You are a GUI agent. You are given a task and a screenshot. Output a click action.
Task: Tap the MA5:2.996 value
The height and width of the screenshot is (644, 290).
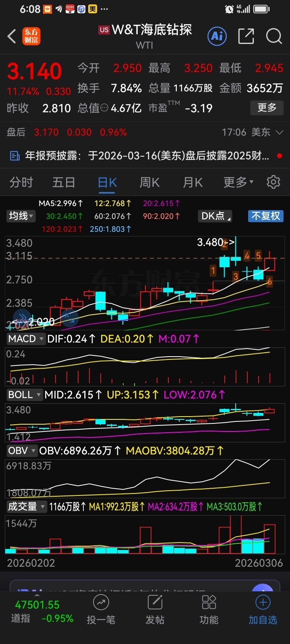(60, 204)
